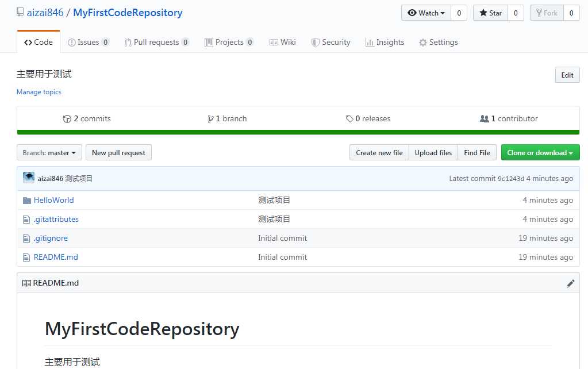The height and width of the screenshot is (369, 588).
Task: Go to the Projects tab
Action: click(x=229, y=42)
